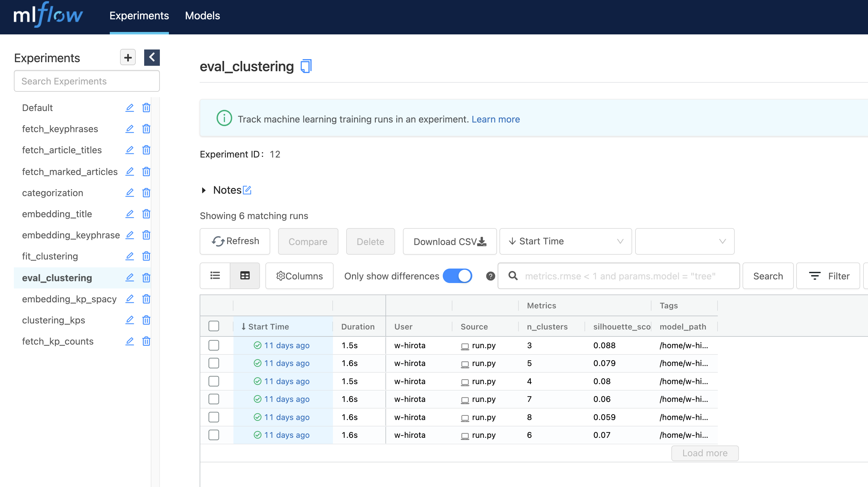Switch to the Models tab

coord(202,16)
